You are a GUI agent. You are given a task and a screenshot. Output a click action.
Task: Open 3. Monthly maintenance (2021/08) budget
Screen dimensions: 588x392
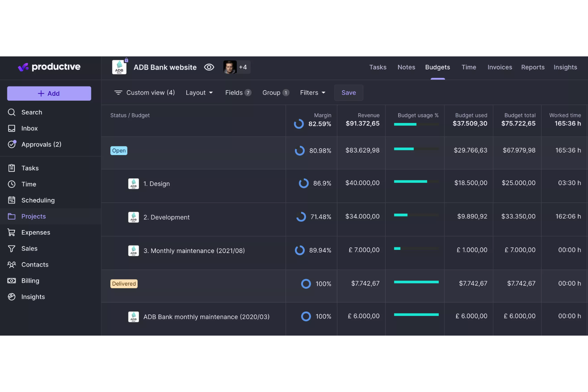point(194,251)
